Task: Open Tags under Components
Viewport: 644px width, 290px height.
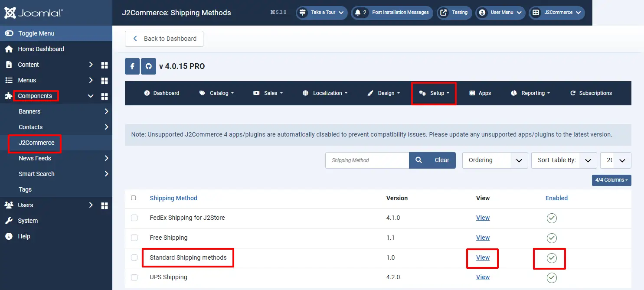Action: click(x=25, y=189)
